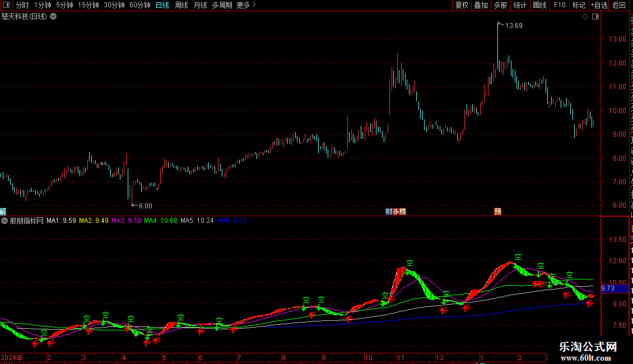
Task: Select the 1分钟 period tab
Action: (43, 5)
